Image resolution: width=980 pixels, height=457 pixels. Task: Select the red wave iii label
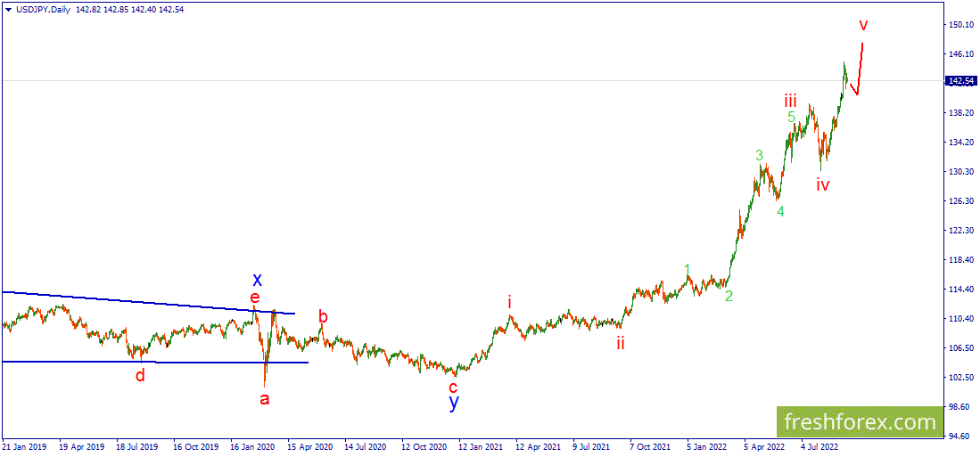790,99
